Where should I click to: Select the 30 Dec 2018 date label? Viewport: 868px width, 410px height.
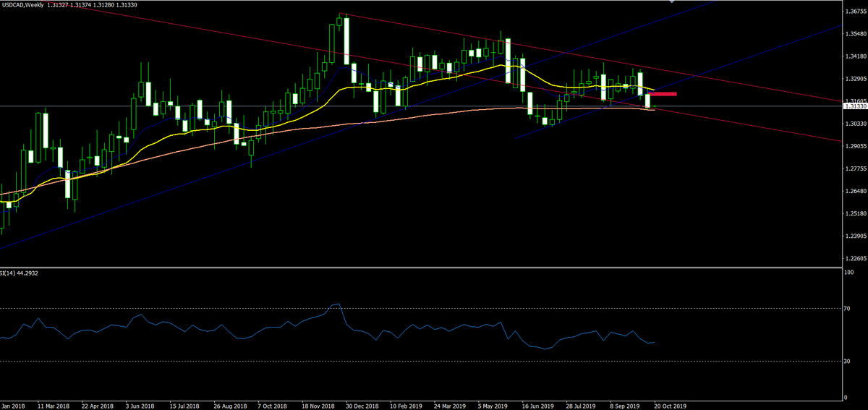(362, 406)
